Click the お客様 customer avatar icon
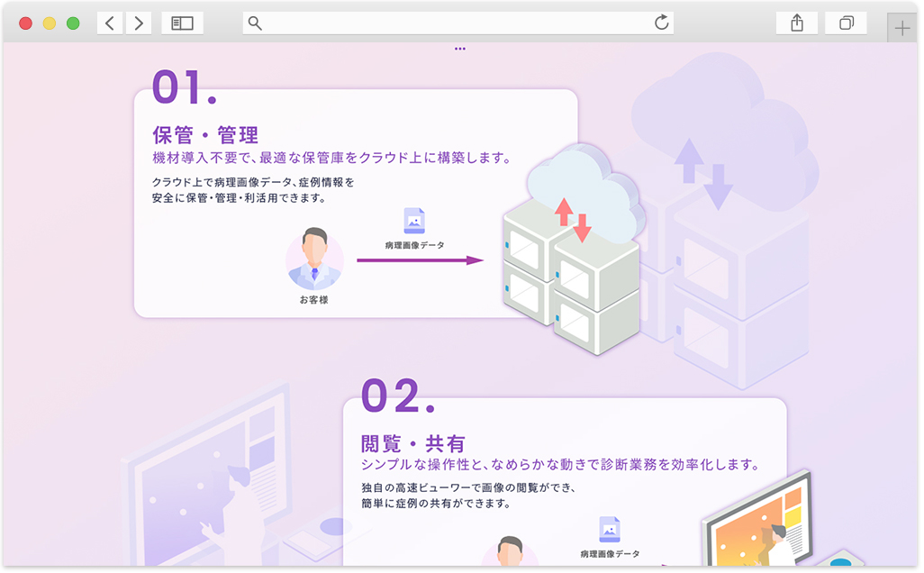 tap(314, 259)
